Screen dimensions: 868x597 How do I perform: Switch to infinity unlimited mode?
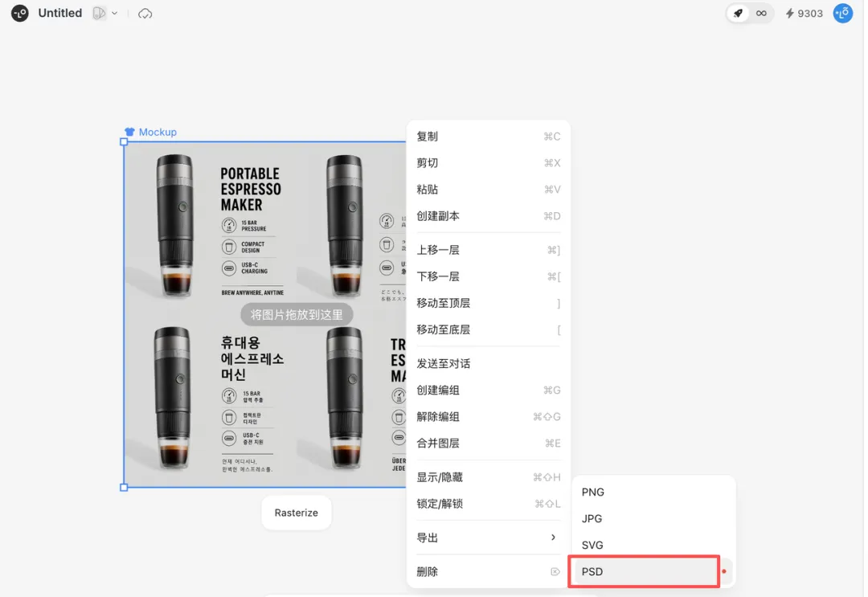(x=761, y=14)
